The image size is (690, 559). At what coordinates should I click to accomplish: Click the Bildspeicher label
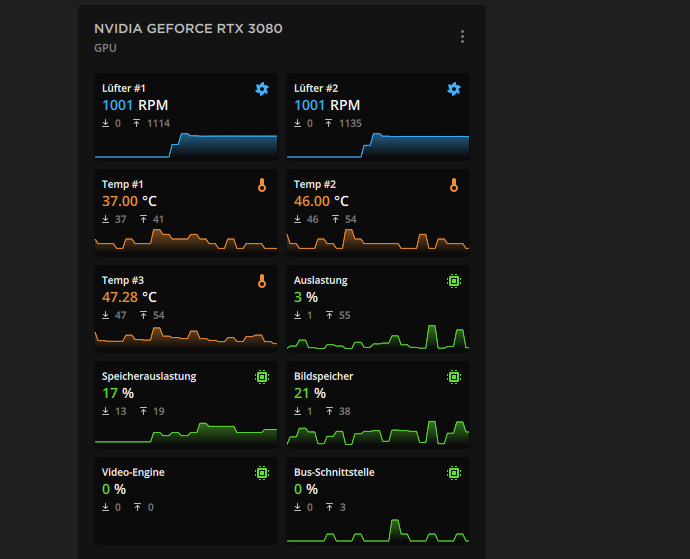tap(323, 376)
